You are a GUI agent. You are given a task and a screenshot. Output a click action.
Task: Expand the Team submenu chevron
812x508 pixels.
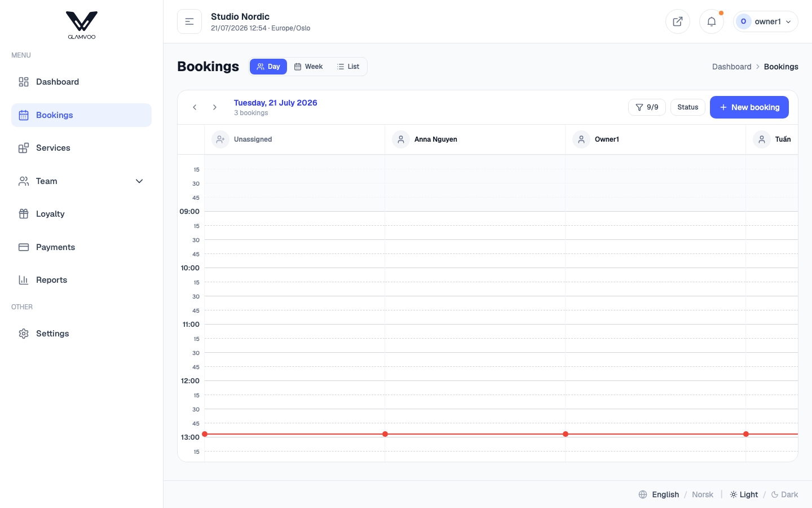coord(139,181)
